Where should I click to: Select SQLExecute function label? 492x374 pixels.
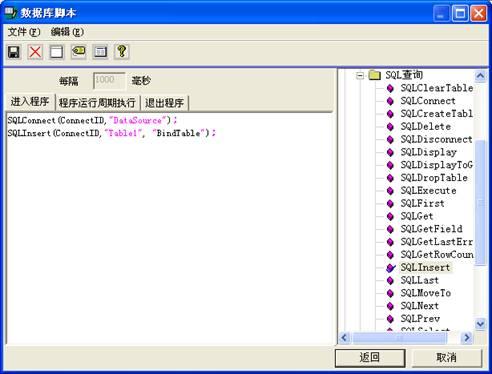[428, 191]
